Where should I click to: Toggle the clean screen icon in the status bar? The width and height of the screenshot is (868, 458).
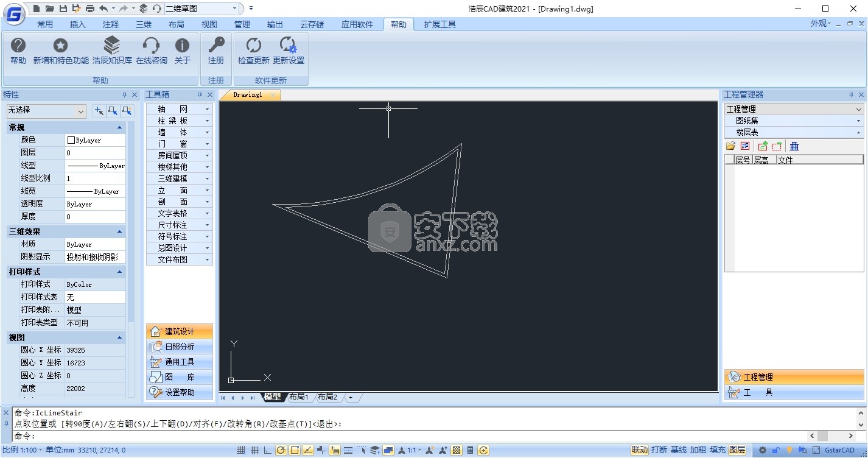click(815, 450)
